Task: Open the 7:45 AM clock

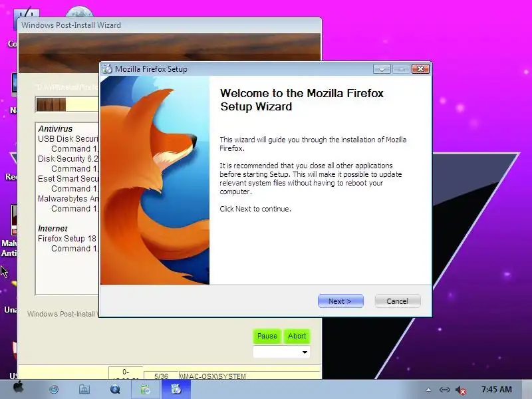Action: [496, 390]
